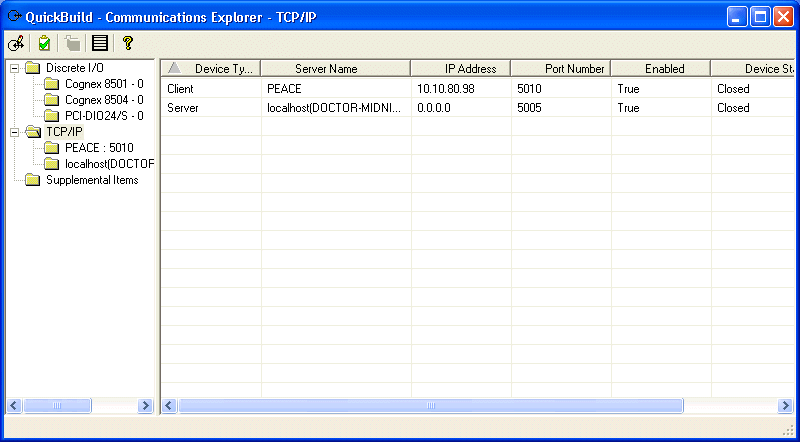800x442 pixels.
Task: Select Cognex 8501 - 0 tree item
Action: pos(104,84)
